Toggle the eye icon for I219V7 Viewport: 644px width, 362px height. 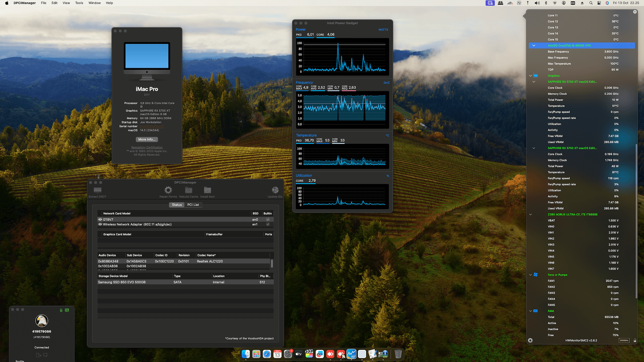[100, 220]
